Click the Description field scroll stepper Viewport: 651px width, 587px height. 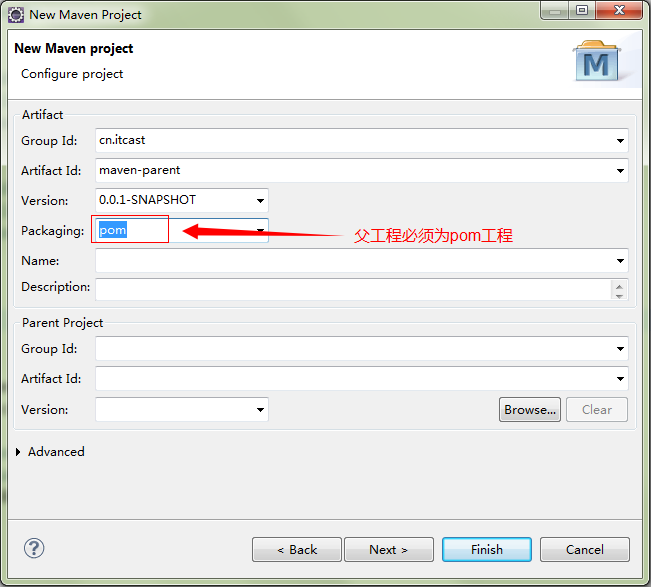[620, 289]
